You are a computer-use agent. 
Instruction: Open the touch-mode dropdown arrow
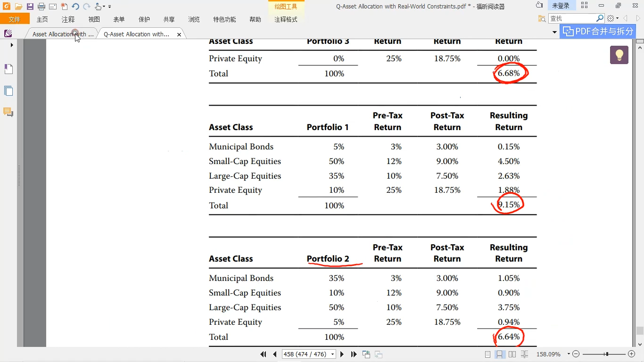pos(104,7)
